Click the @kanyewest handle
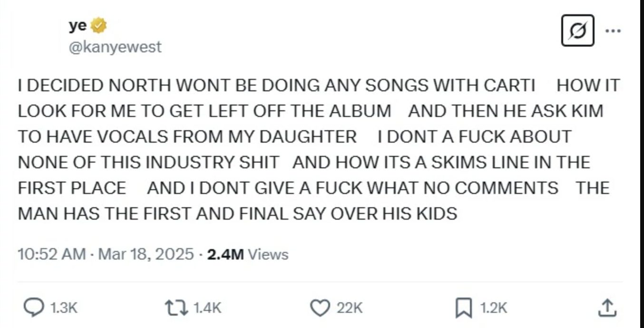The image size is (644, 328). [x=114, y=46]
